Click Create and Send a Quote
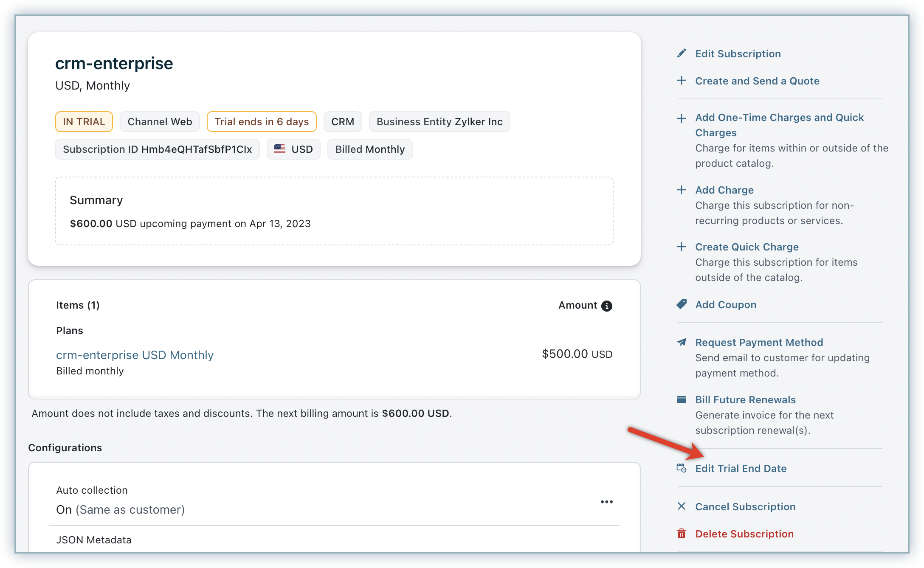 click(x=757, y=81)
